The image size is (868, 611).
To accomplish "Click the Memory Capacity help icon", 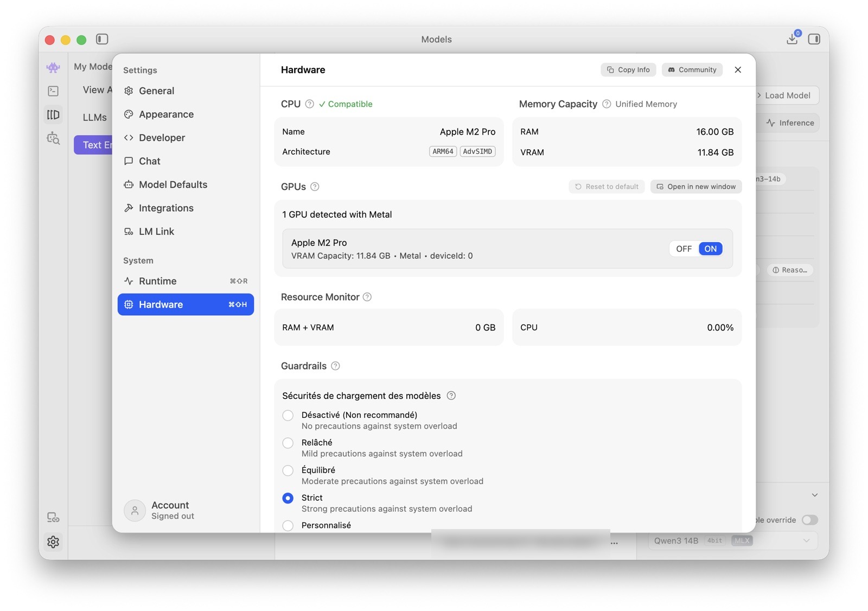I will (x=607, y=104).
